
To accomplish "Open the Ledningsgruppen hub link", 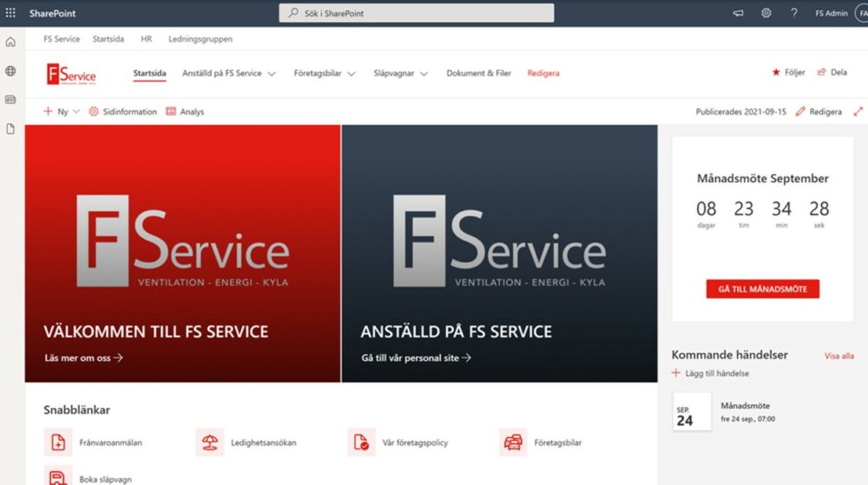I will (x=201, y=39).
